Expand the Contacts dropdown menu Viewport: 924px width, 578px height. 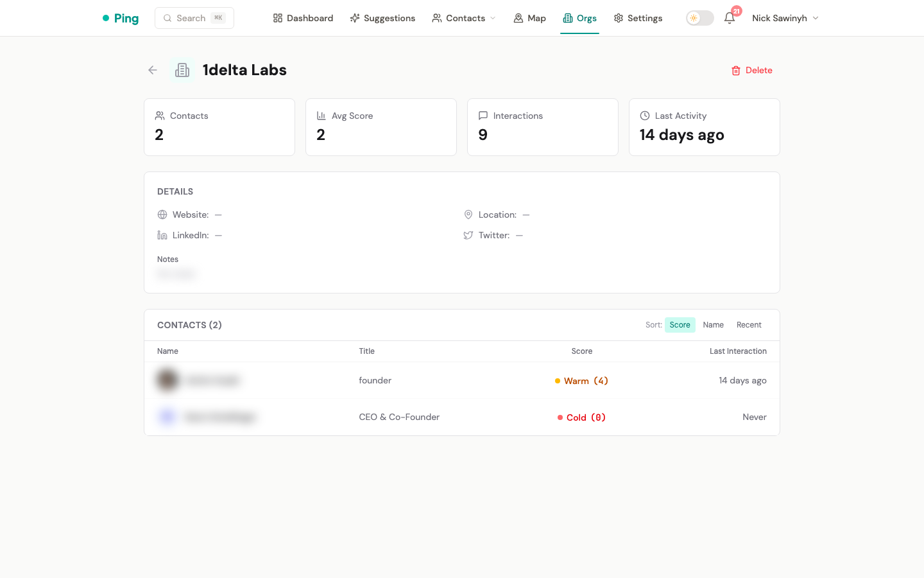464,18
